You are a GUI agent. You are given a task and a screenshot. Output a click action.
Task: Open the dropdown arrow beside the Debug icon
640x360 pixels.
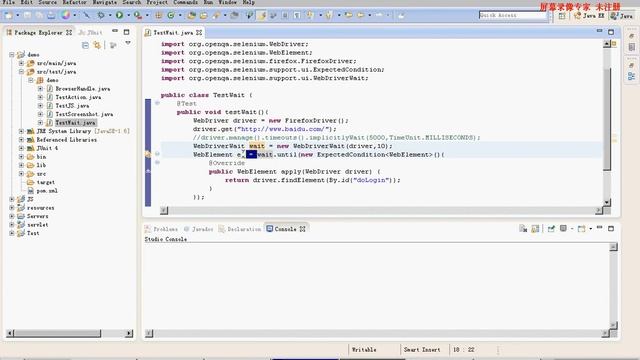(x=109, y=16)
